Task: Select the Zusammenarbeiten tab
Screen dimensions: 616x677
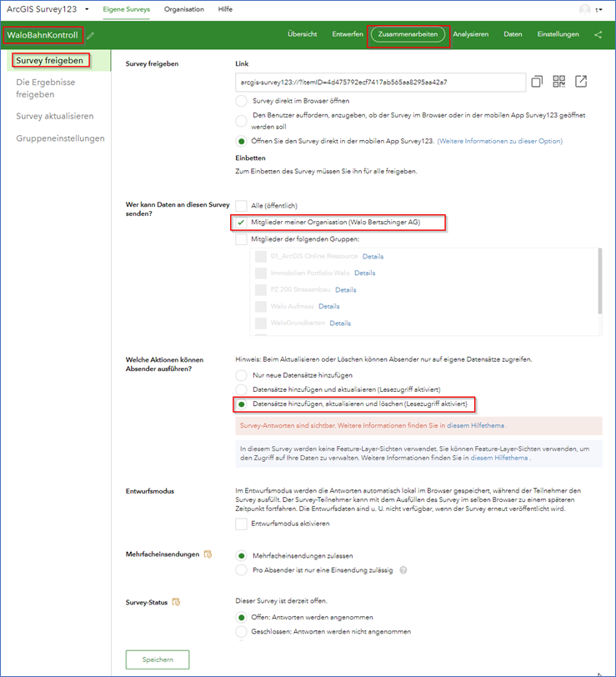Action: (408, 34)
